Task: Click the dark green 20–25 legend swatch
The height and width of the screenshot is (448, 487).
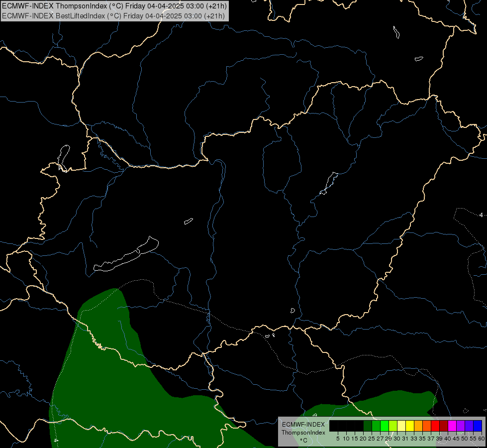Action: tap(368, 426)
